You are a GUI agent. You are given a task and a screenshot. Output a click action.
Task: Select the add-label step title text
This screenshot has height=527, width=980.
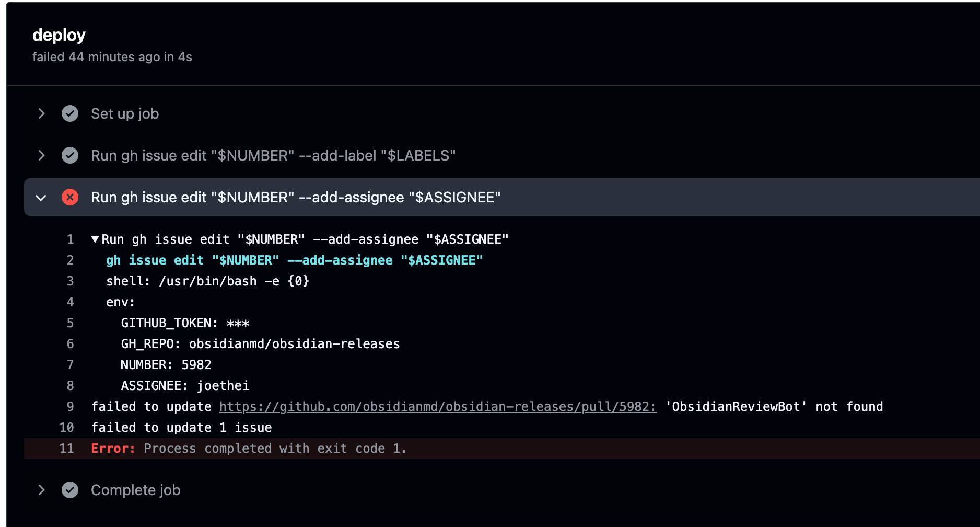(x=273, y=155)
